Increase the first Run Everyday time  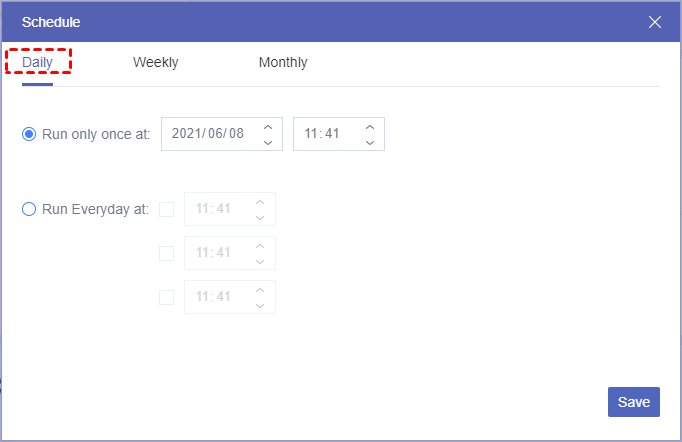(260, 202)
